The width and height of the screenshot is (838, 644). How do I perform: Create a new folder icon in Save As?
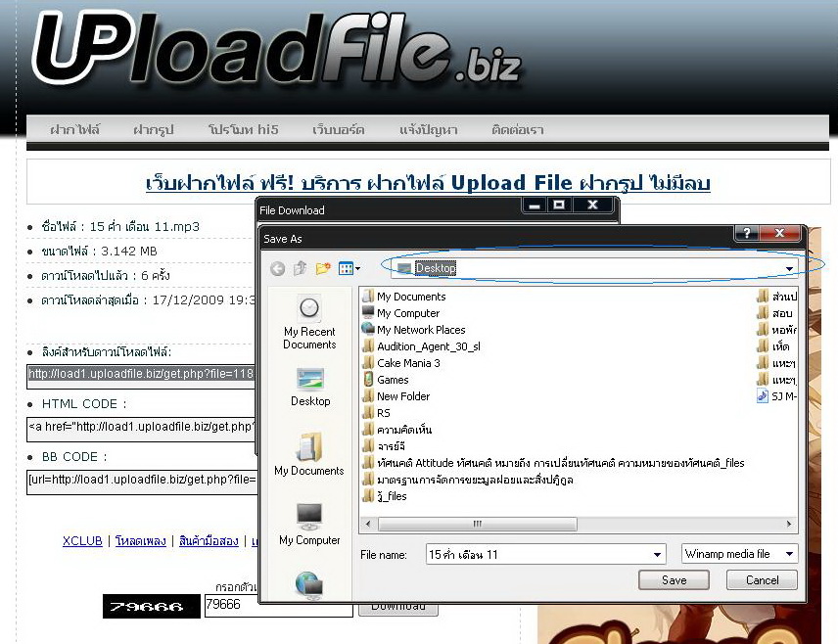[x=323, y=268]
